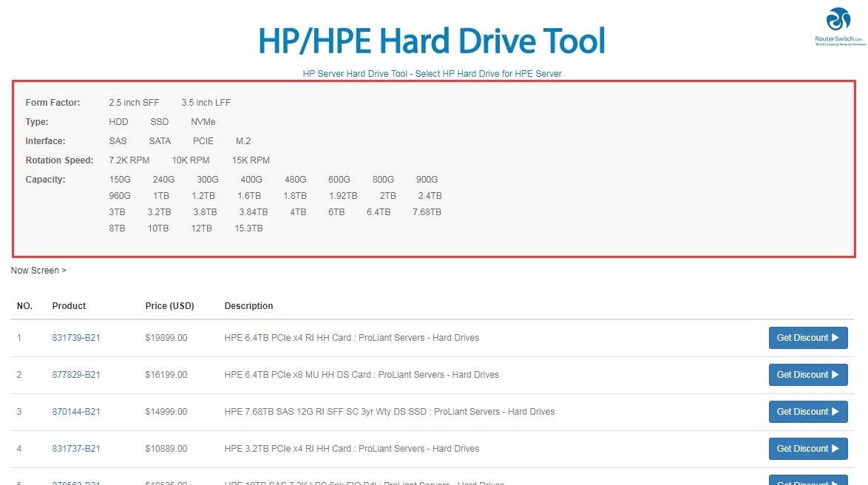Select 960G capacity

120,196
